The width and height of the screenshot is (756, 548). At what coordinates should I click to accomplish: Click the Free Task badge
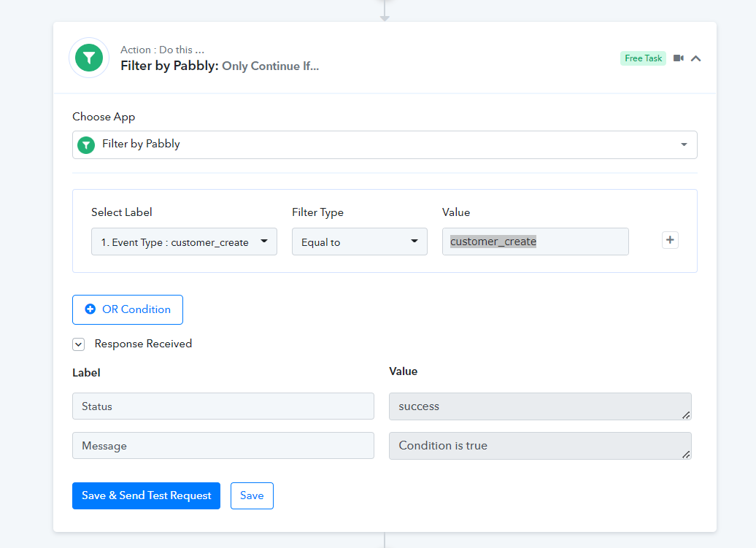point(643,58)
